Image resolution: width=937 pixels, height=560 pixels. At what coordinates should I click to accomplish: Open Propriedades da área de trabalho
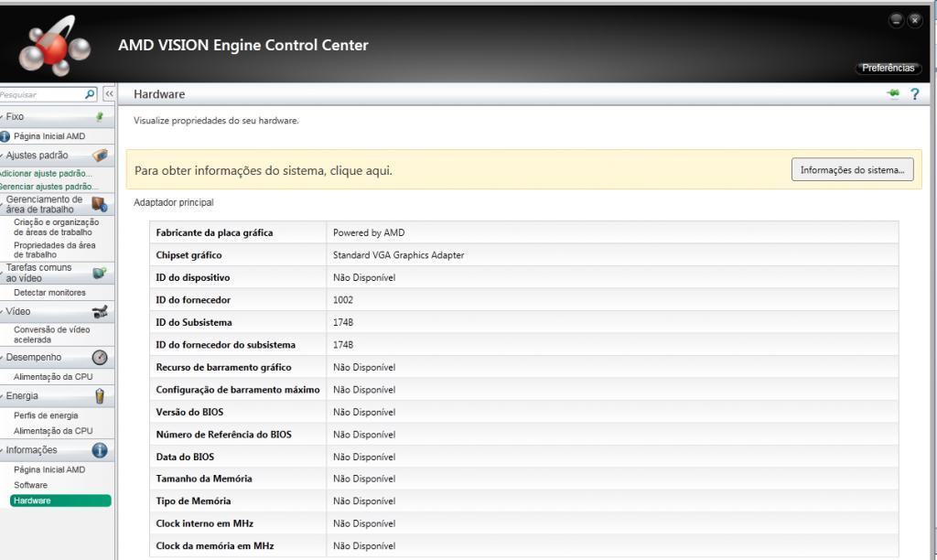pos(54,250)
